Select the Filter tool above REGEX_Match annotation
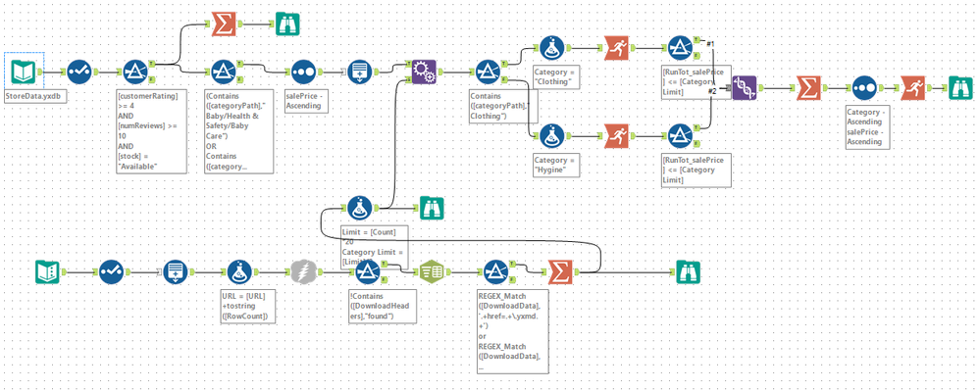980x391 pixels. [495, 271]
